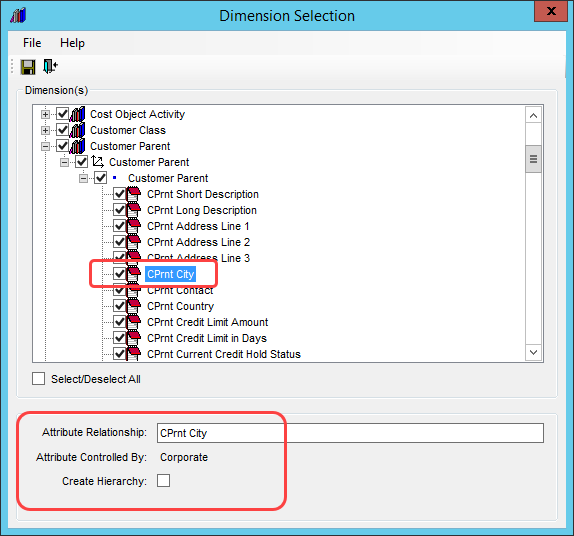Click the Cost Object Activity dimension books icon

[78, 114]
